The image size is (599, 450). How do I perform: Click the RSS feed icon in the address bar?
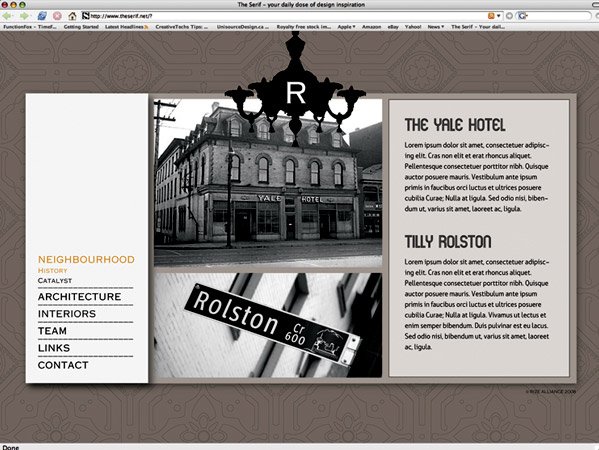[491, 16]
